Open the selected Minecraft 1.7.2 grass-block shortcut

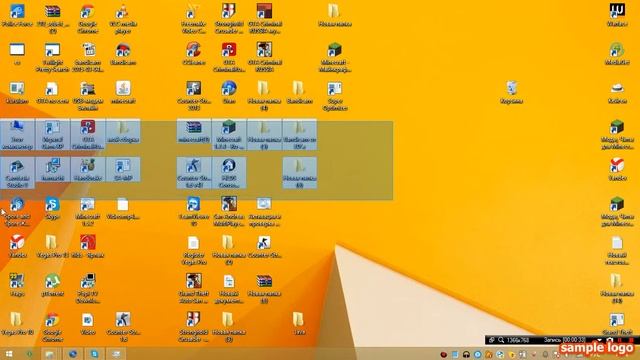[x=229, y=135]
